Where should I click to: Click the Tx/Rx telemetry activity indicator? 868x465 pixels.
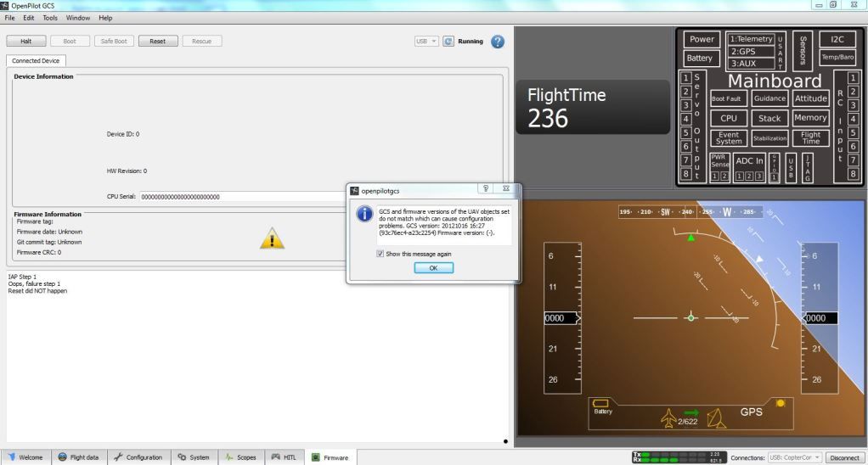679,457
